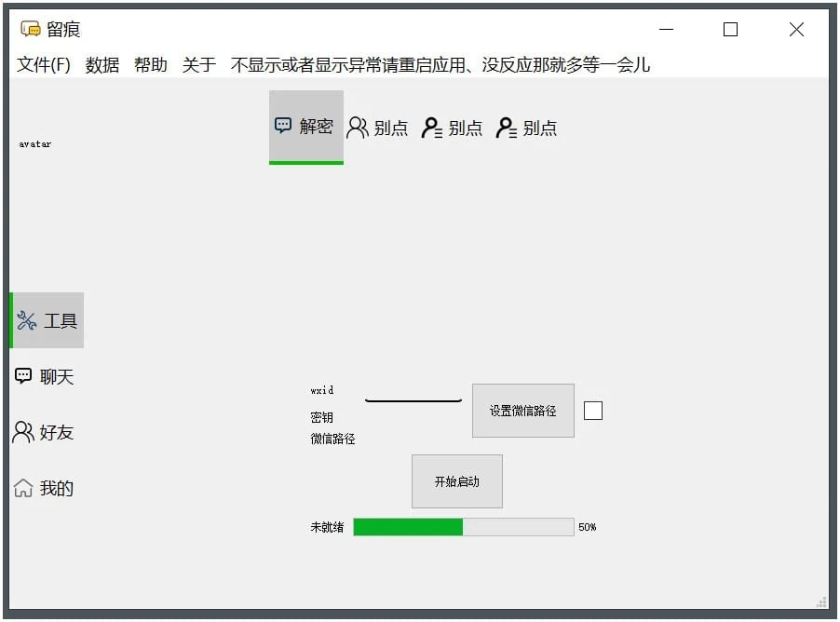Switch to the middle 别点 tab
The height and width of the screenshot is (622, 840).
pos(453,128)
